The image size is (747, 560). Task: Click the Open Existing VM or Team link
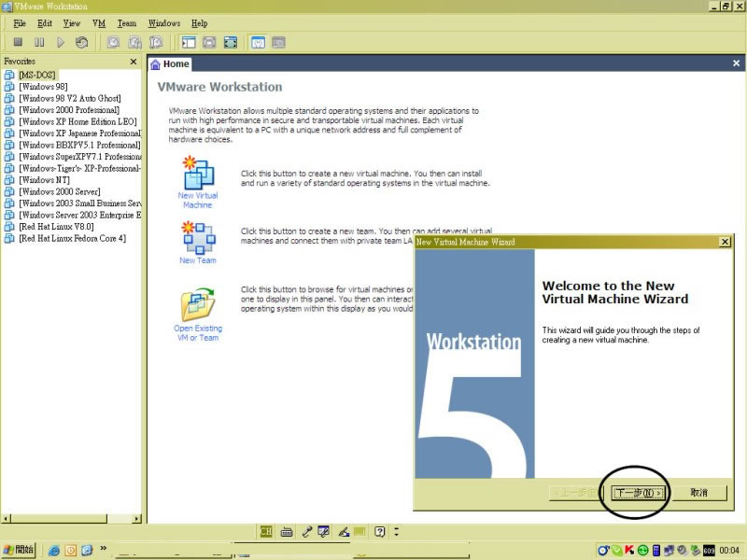[198, 333]
